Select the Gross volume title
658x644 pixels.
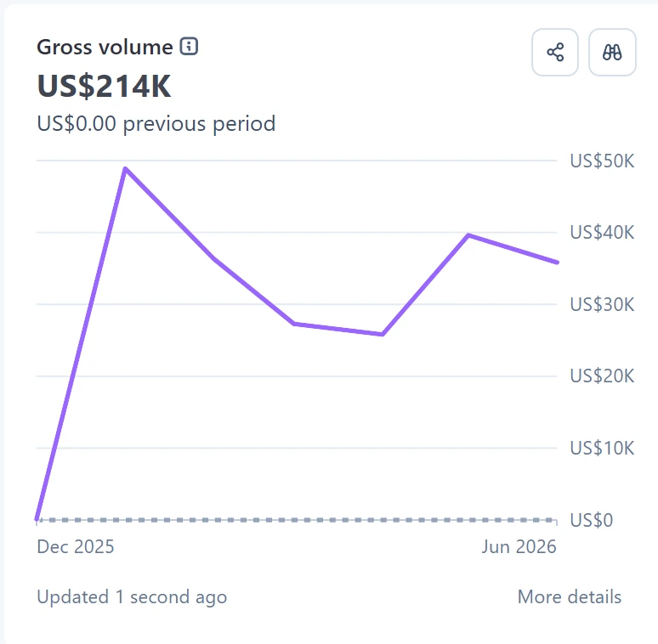tap(105, 47)
